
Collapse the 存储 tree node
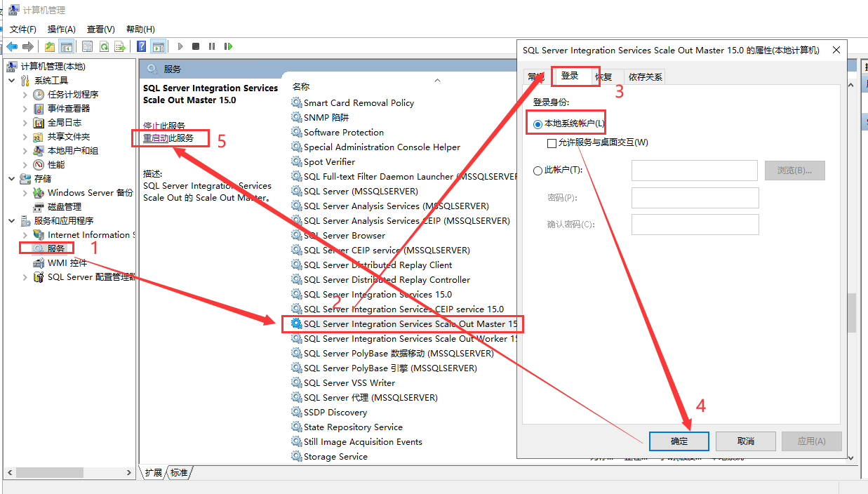[x=10, y=178]
